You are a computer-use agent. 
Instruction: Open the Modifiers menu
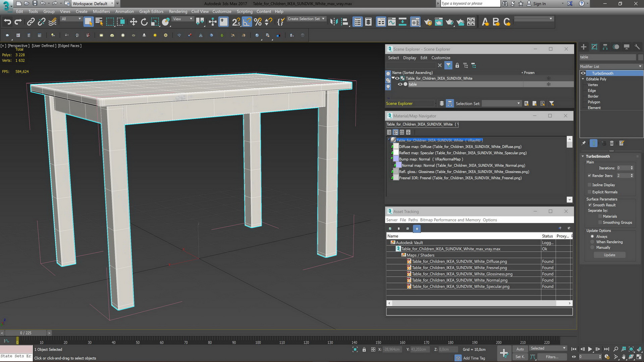[x=101, y=11]
